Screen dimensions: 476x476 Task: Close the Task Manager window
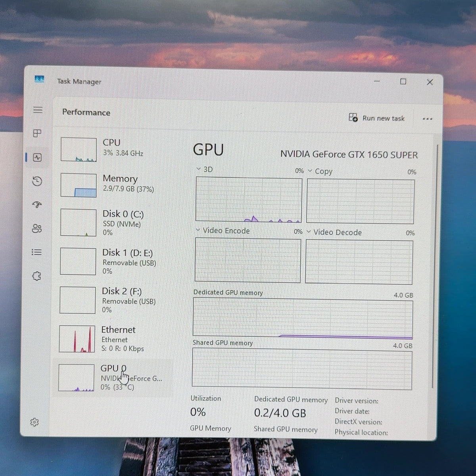430,82
